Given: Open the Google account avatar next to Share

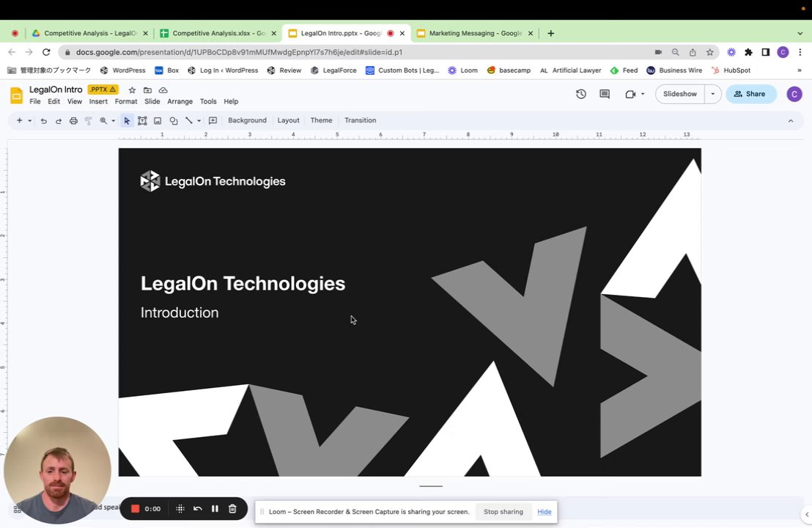Looking at the screenshot, I should [x=794, y=94].
